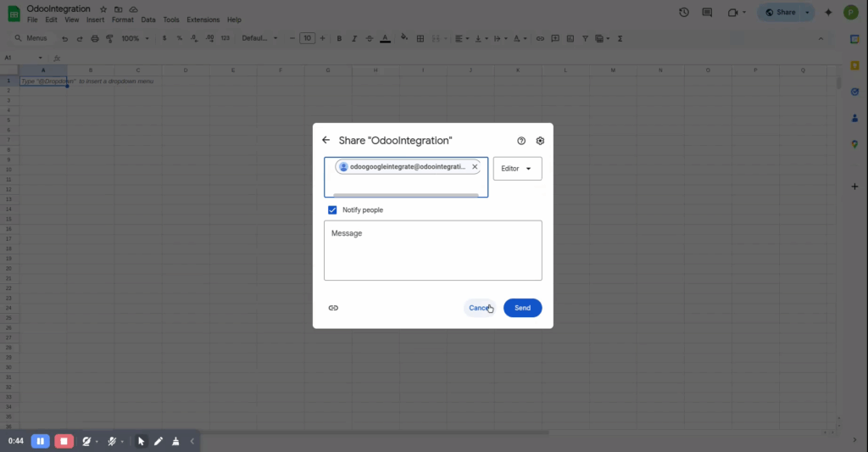Open the File menu

pos(33,20)
